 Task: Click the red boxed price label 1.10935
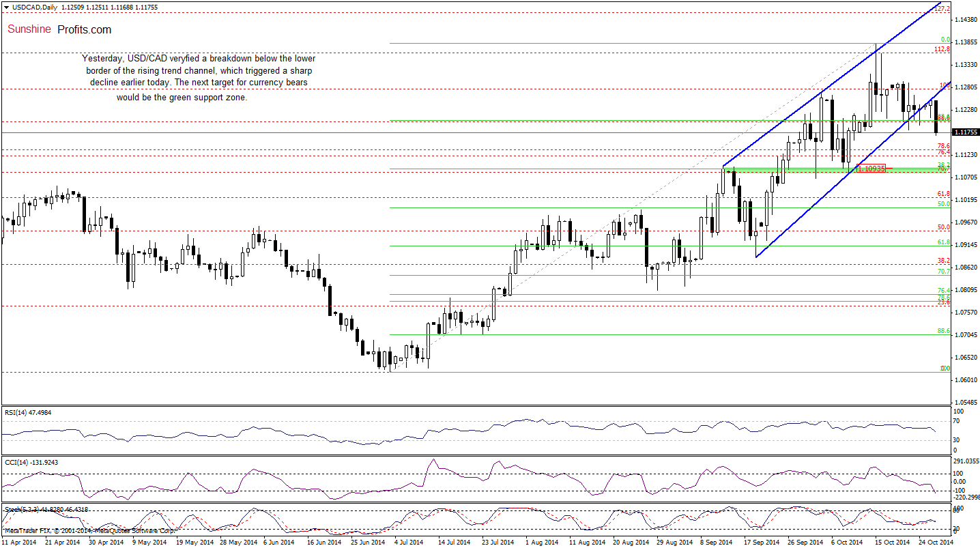[871, 168]
